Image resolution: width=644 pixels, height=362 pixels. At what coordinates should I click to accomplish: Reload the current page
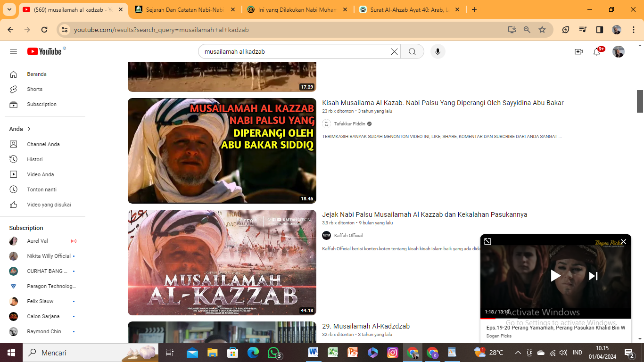(x=44, y=30)
